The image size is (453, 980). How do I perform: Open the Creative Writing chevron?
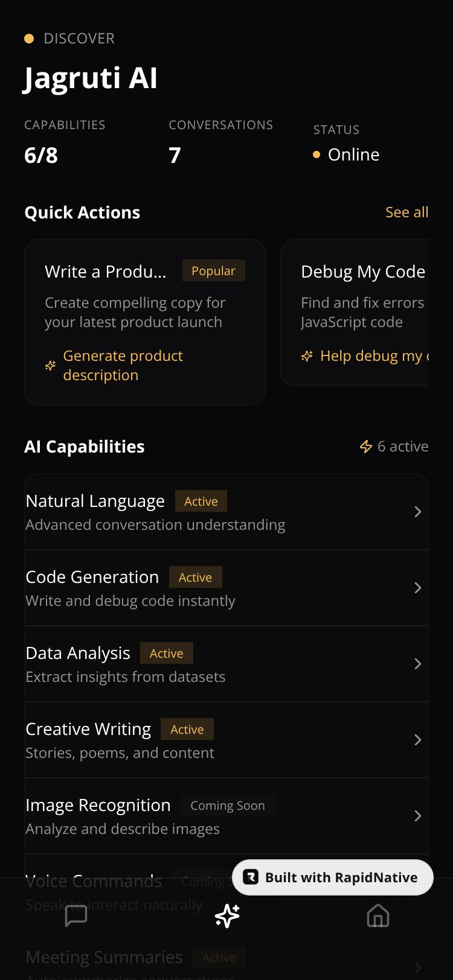[x=417, y=740]
